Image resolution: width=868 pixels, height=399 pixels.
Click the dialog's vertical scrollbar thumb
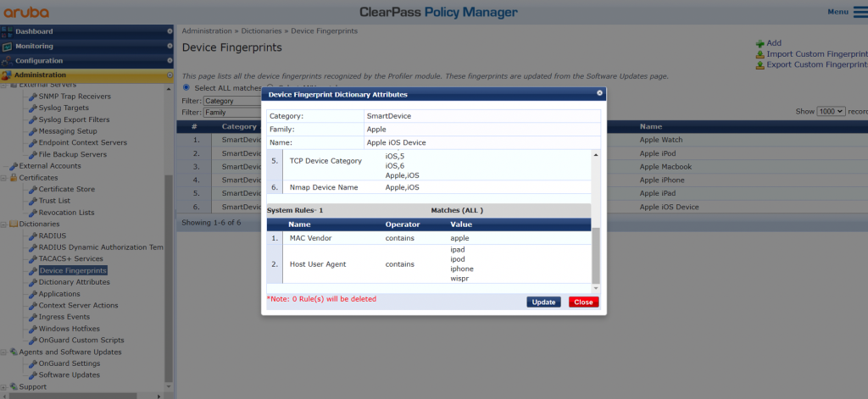(596, 254)
